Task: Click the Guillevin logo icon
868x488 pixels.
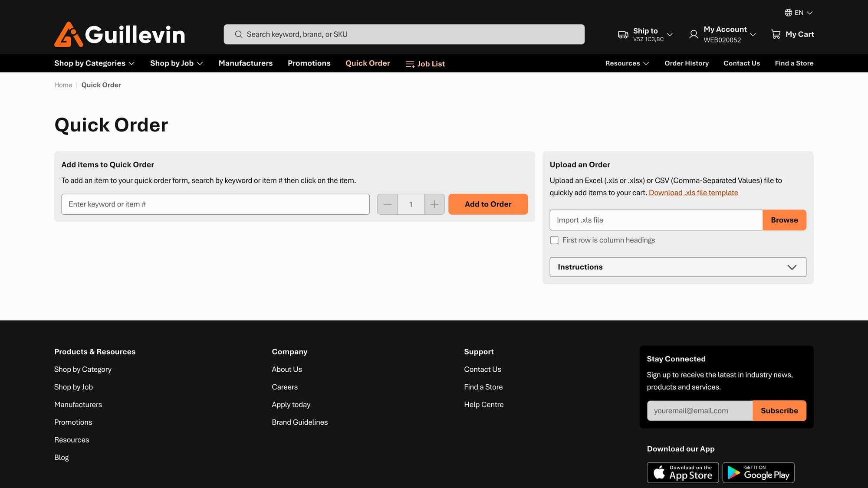Action: pos(68,35)
